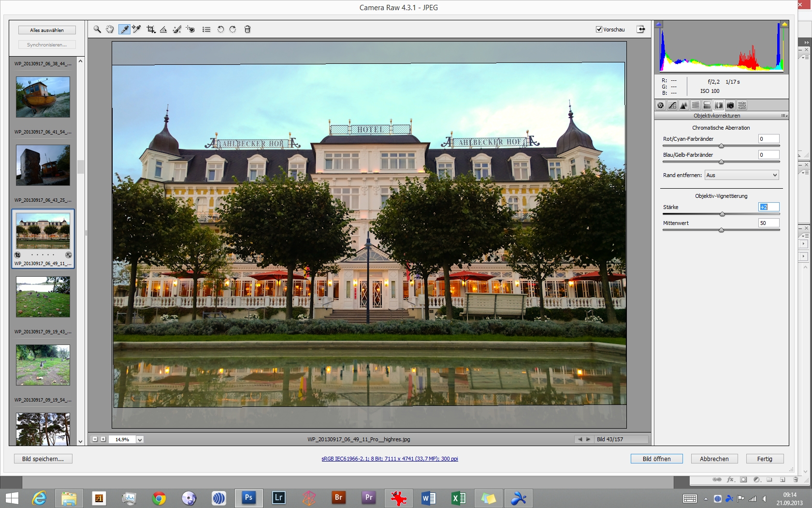Viewport: 812px width, 508px height.
Task: Zoom out with the minus button
Action: tap(95, 439)
